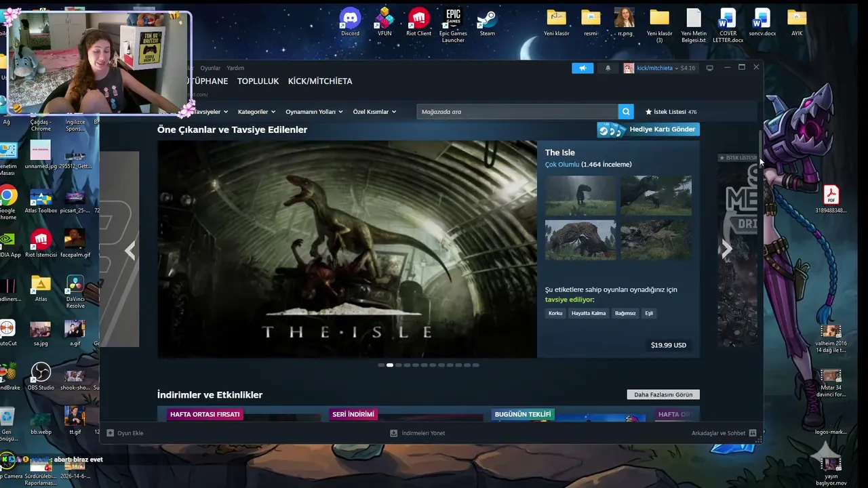Click the Eşli tag
This screenshot has width=868, height=488.
[x=649, y=313]
